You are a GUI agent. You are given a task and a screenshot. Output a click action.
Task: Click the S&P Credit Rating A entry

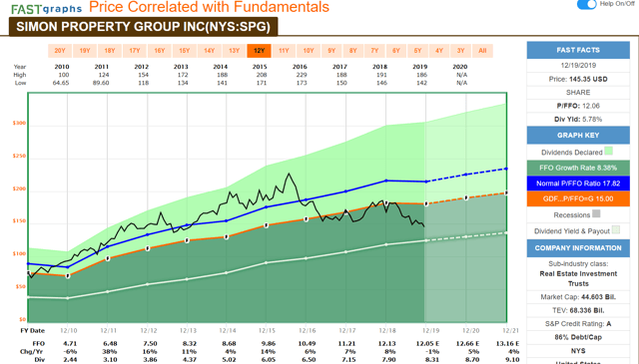[578, 324]
